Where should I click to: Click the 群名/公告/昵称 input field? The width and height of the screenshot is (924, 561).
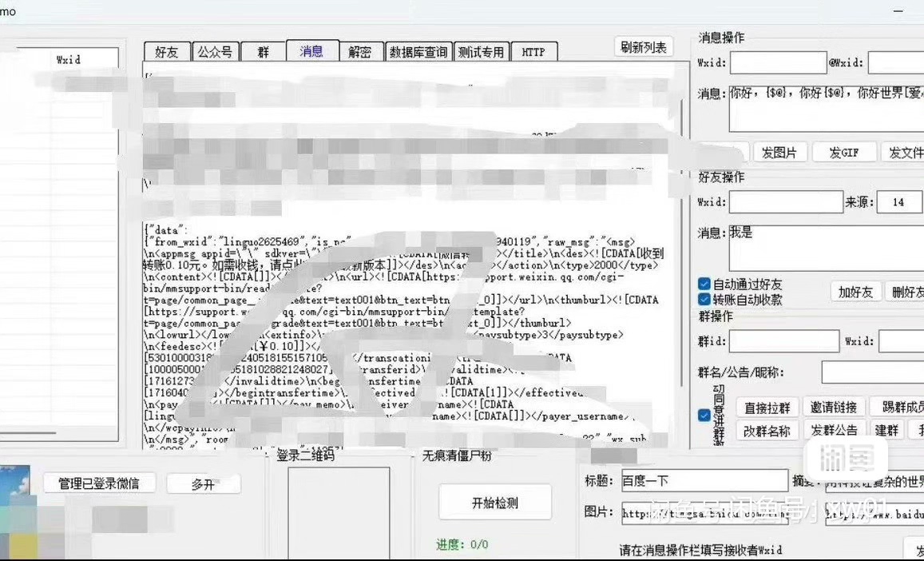(x=873, y=373)
